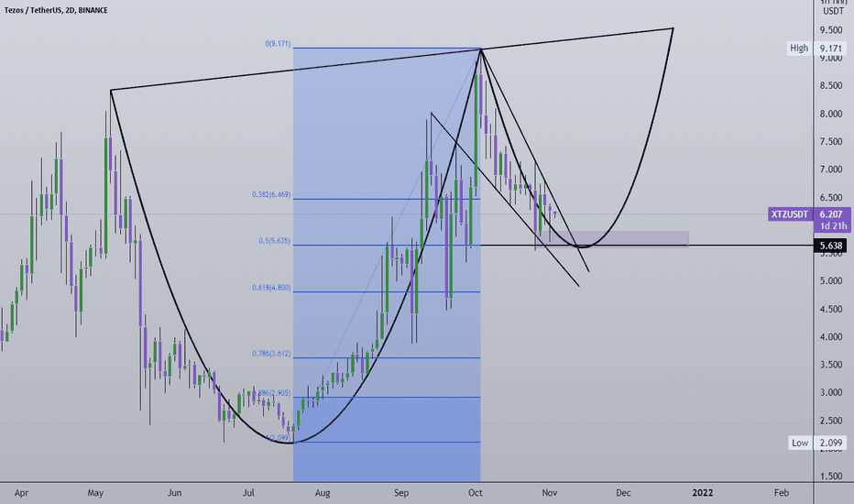Select the XTZUSDT purple symbol label

790,214
